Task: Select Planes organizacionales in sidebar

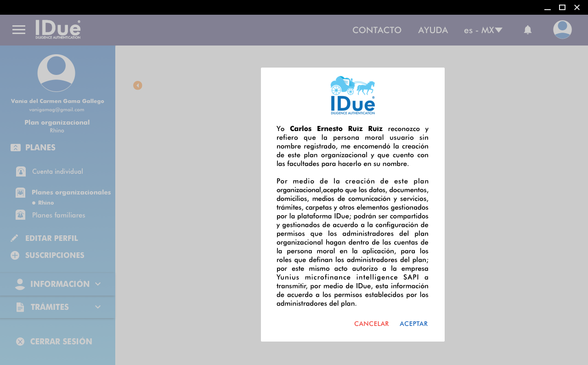Action: pos(71,192)
